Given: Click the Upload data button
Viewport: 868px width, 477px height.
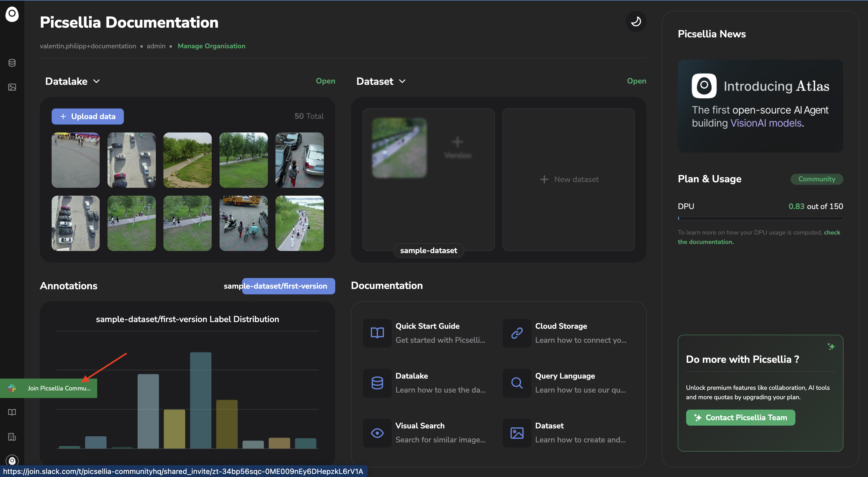Looking at the screenshot, I should pyautogui.click(x=87, y=116).
